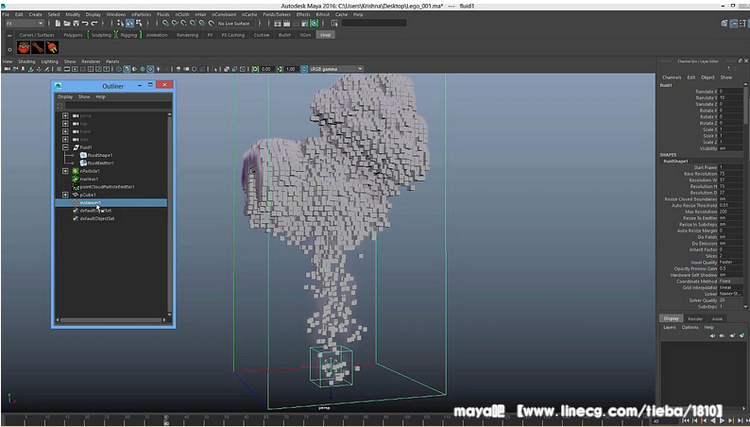The height and width of the screenshot is (427, 750).
Task: Collapse the fluid1 node in Outliner
Action: click(66, 147)
